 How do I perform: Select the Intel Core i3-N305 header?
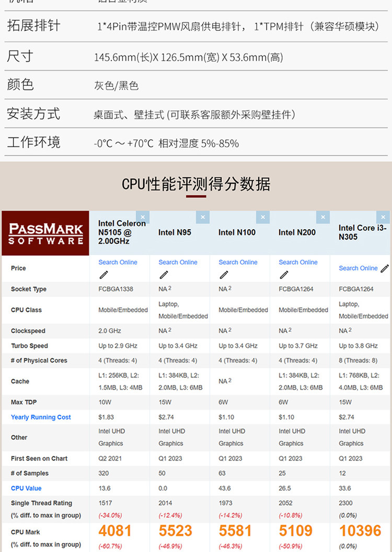coord(362,232)
